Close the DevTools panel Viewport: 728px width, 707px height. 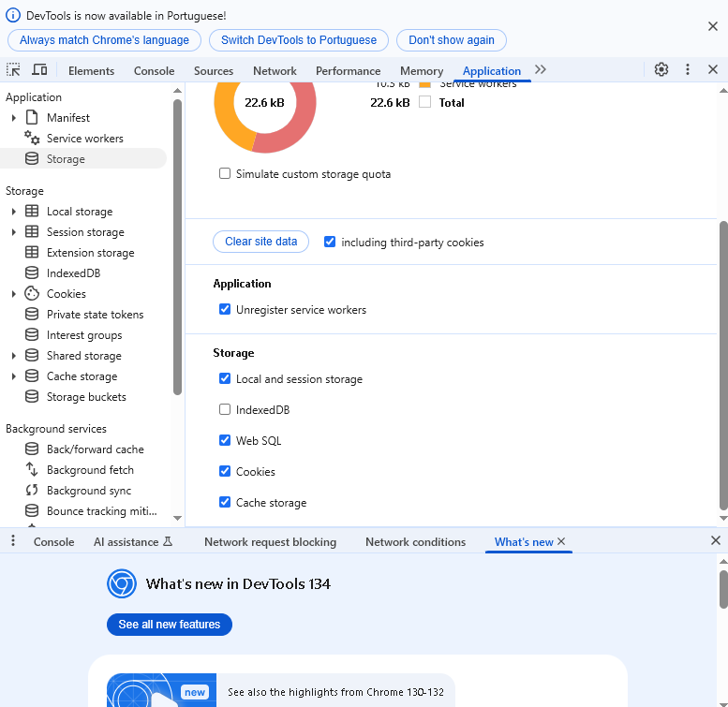(x=713, y=69)
